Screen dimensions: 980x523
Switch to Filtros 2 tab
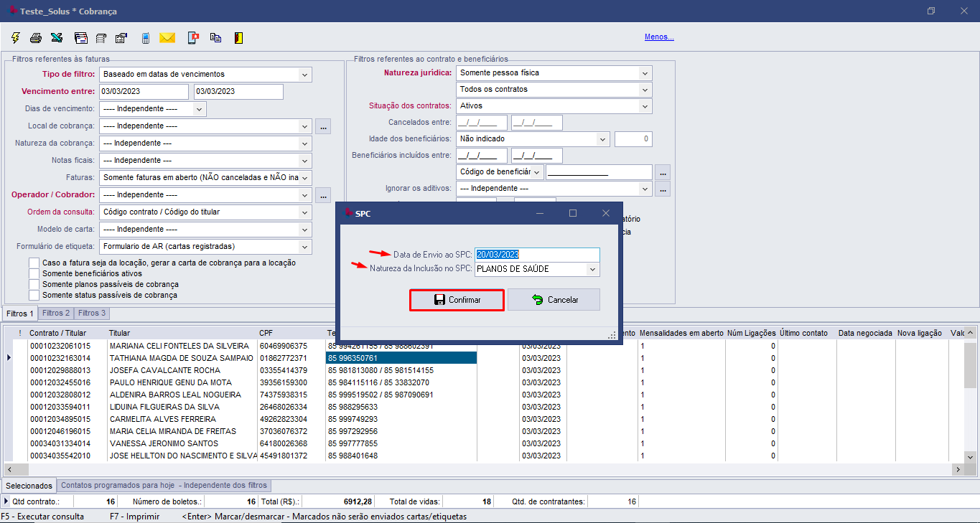[x=56, y=314]
